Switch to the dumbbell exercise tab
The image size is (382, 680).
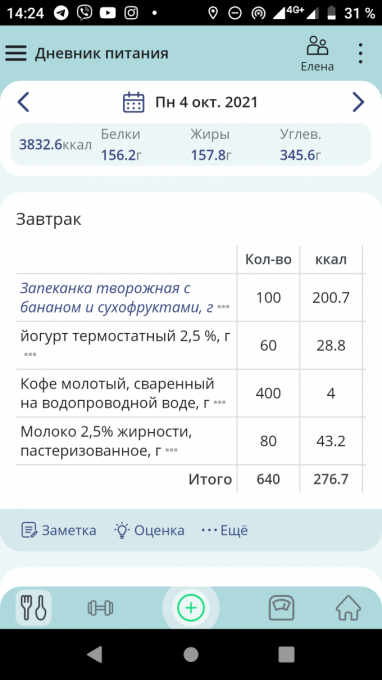coord(100,608)
